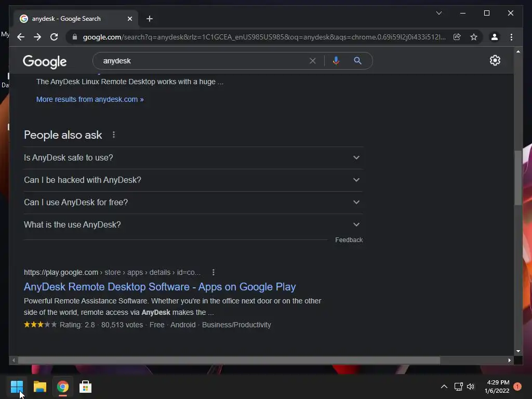Show hidden system tray icons
This screenshot has height=399, width=532.
click(x=444, y=387)
